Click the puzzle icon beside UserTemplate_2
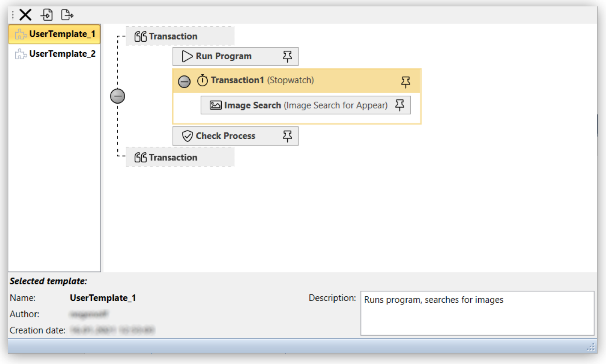This screenshot has height=364, width=606. pyautogui.click(x=20, y=53)
